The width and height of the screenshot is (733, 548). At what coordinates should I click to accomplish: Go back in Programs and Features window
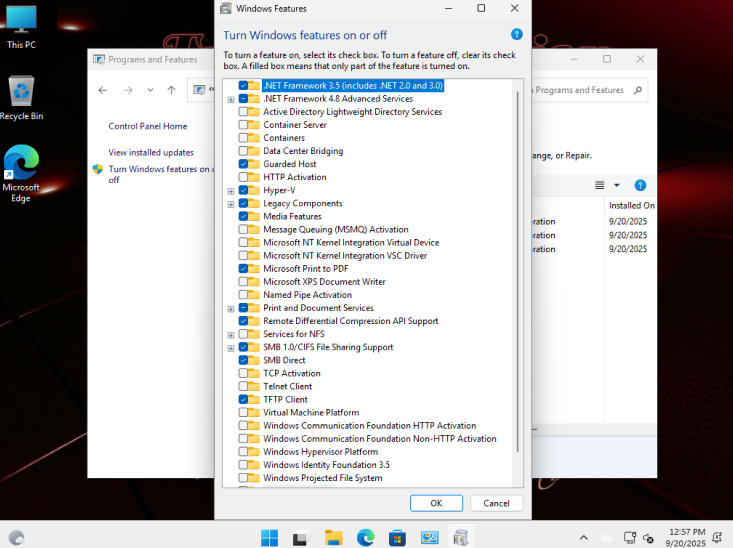point(103,90)
